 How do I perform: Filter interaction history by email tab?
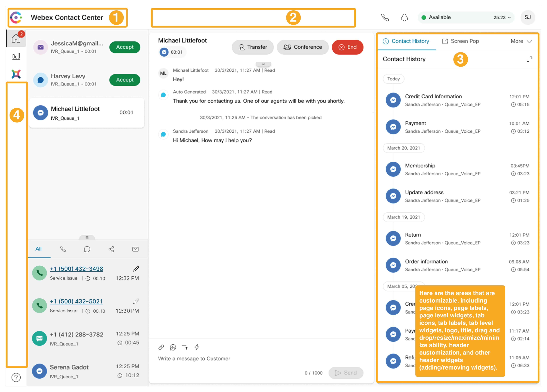(135, 249)
